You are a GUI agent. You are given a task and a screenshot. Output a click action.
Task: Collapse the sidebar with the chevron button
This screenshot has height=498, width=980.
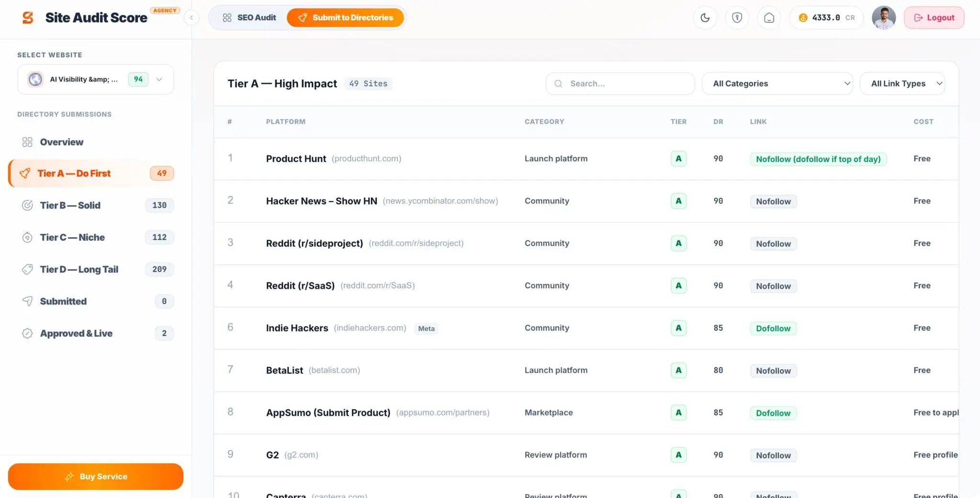[191, 18]
